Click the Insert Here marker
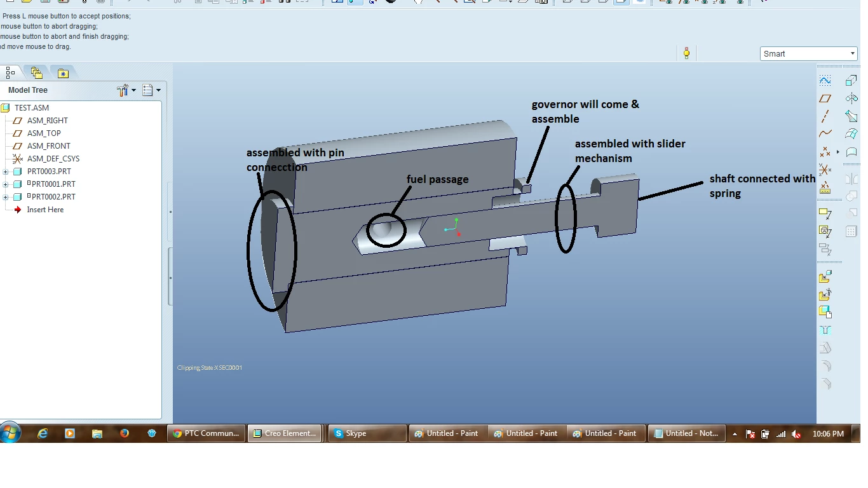 tap(44, 210)
